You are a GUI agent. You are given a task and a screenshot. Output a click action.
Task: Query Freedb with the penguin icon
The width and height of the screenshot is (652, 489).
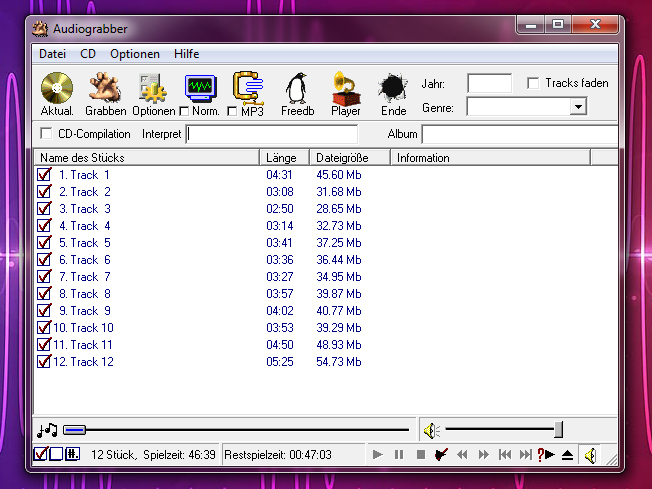(297, 88)
